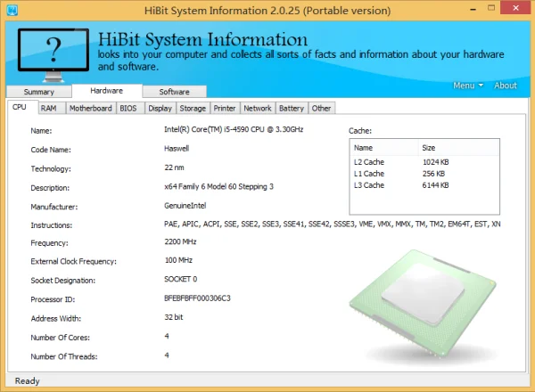Open the Network sub-tab
This screenshot has width=535, height=392.
pos(258,109)
